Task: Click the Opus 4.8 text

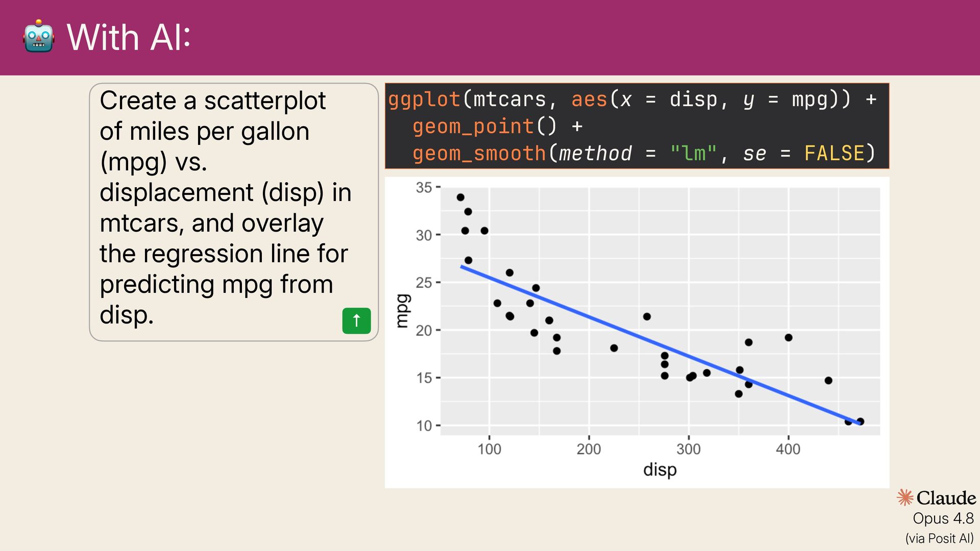Action: 943,518
